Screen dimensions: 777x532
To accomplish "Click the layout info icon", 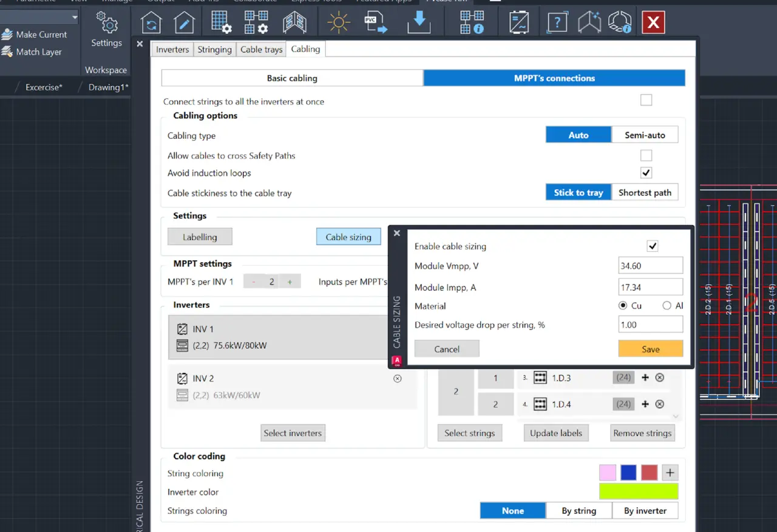I will click(472, 23).
